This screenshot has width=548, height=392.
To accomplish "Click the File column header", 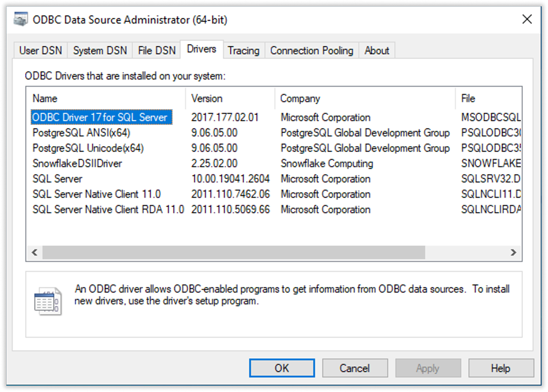I will pyautogui.click(x=489, y=98).
